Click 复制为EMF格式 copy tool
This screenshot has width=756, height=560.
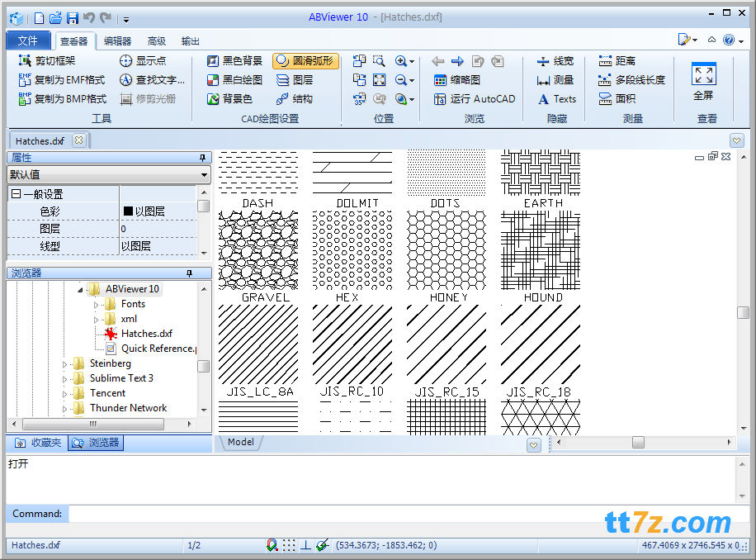click(61, 79)
